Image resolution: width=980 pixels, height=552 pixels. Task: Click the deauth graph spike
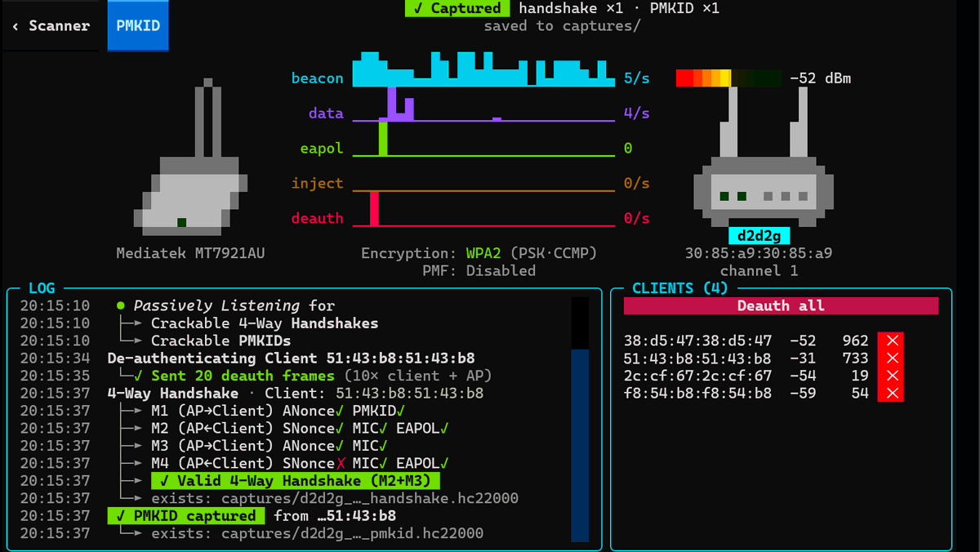(x=375, y=208)
